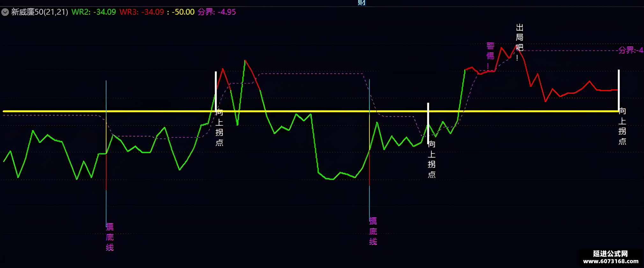
Task: Click the 延进公式网 watermark logo
Action: point(611,254)
